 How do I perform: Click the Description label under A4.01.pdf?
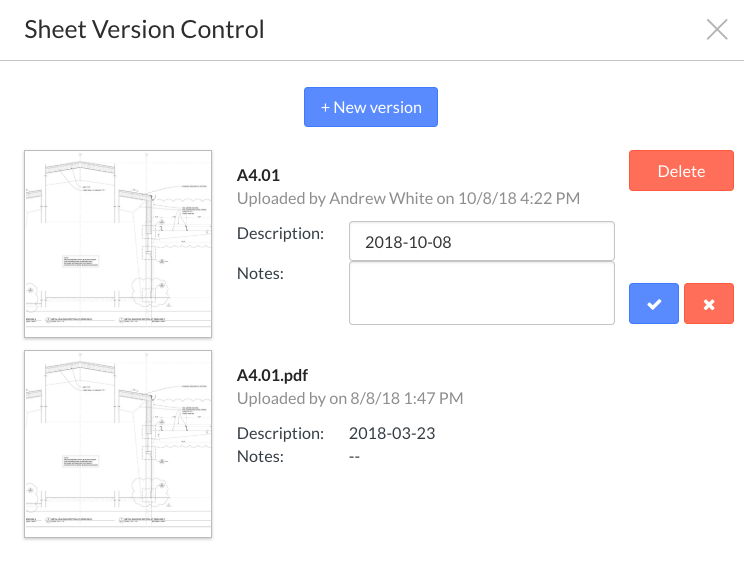click(280, 433)
